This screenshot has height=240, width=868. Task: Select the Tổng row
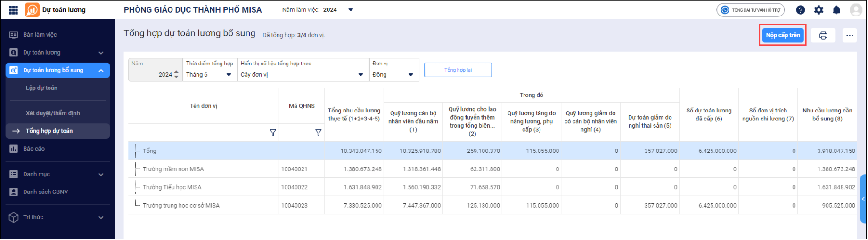point(492,151)
